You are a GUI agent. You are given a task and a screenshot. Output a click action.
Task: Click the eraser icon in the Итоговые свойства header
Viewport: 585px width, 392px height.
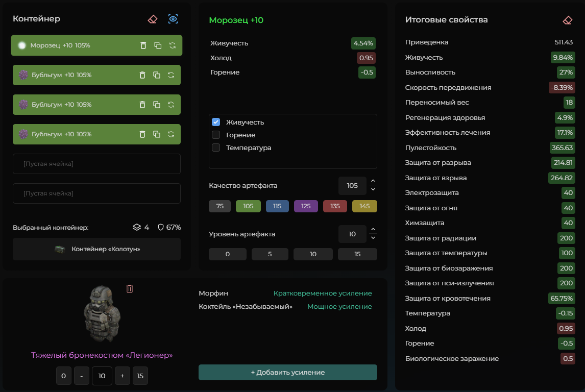(568, 20)
